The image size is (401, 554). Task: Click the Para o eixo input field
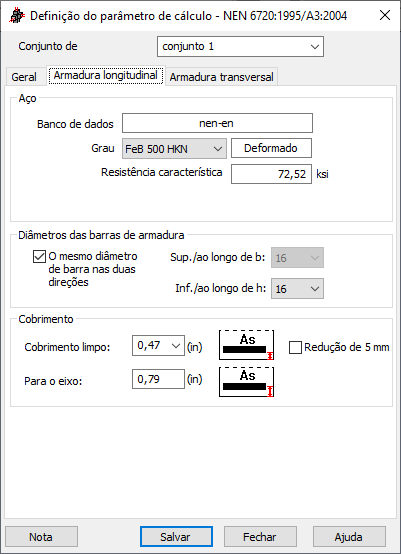tap(158, 379)
